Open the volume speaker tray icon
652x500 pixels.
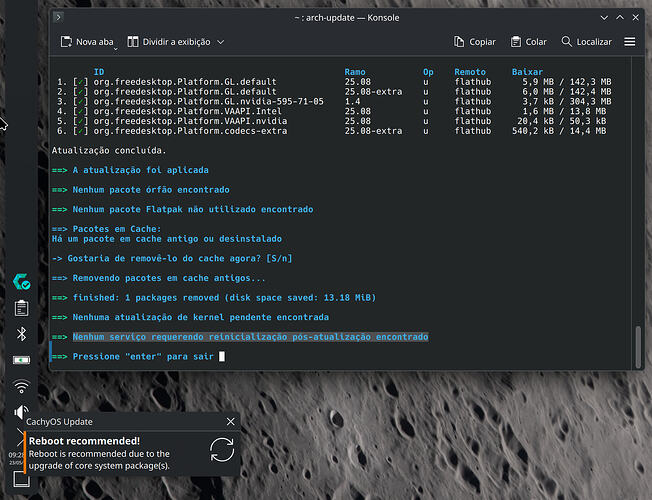click(21, 412)
